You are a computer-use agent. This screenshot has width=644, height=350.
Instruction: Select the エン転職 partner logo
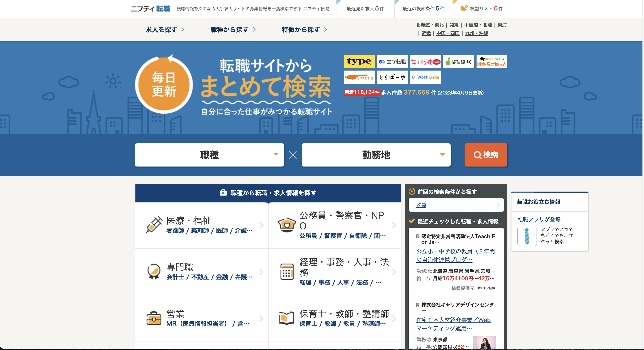coord(392,61)
